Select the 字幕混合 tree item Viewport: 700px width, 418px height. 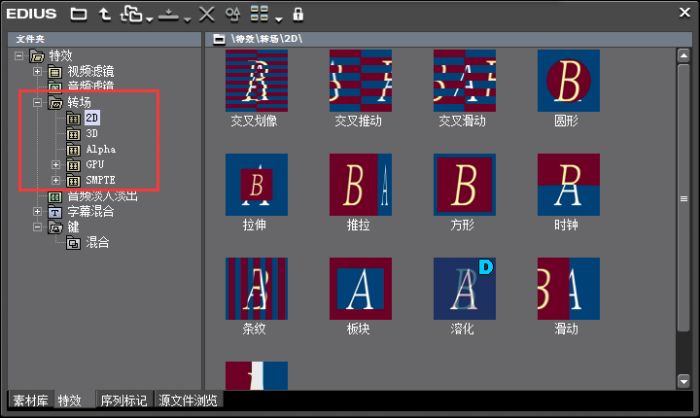click(88, 211)
